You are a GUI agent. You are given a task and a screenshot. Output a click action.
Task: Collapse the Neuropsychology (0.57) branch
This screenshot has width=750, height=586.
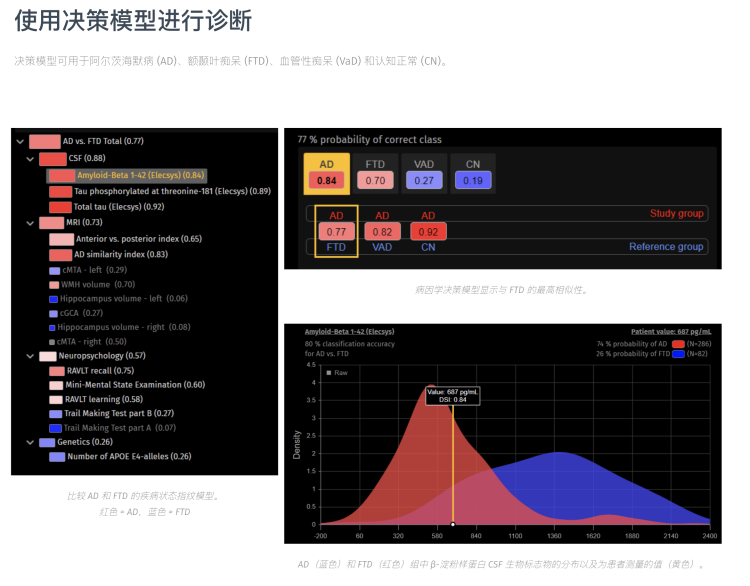30,356
